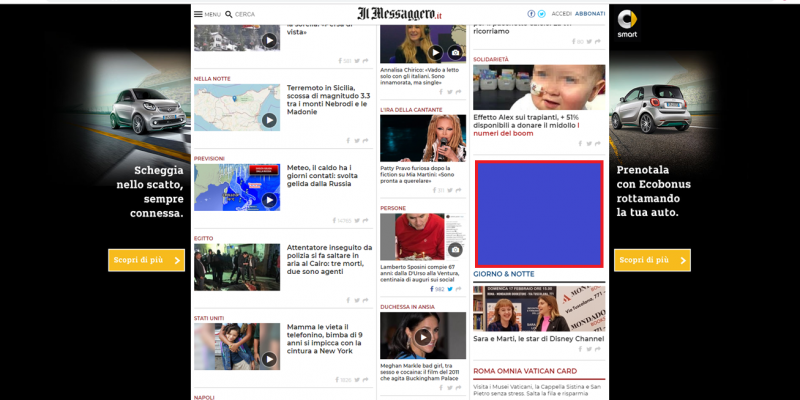Open SOLIDARIETÀ category label
800x400 pixels.
pyautogui.click(x=491, y=60)
